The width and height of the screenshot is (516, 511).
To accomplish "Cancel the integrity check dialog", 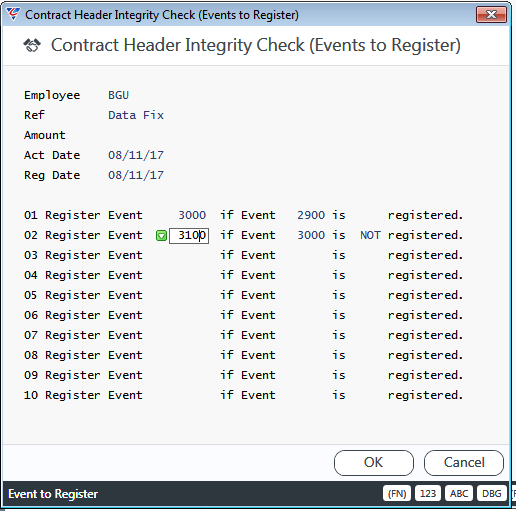I will [464, 463].
